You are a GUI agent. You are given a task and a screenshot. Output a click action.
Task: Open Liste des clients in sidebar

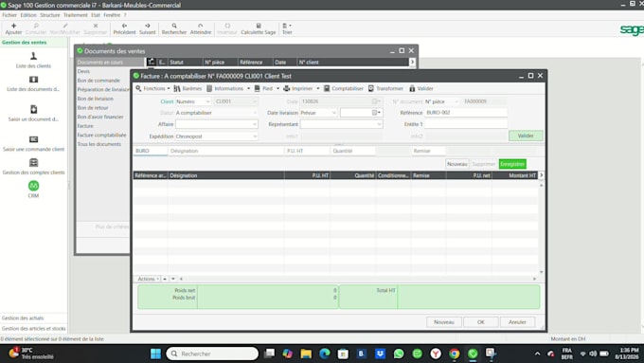tap(34, 60)
